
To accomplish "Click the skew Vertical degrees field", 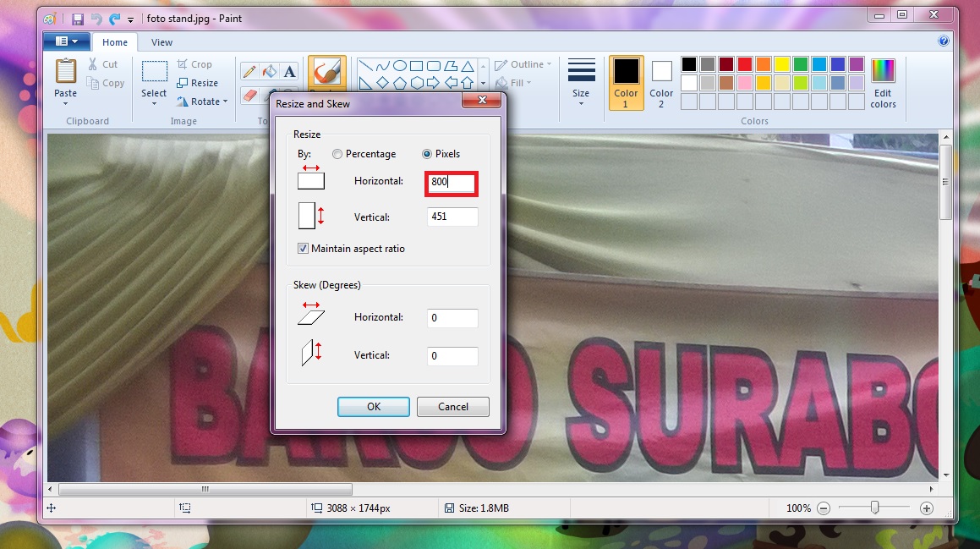I will point(452,356).
